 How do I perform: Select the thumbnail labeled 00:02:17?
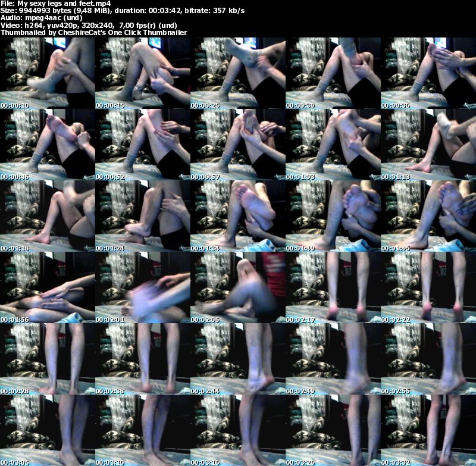(333, 286)
